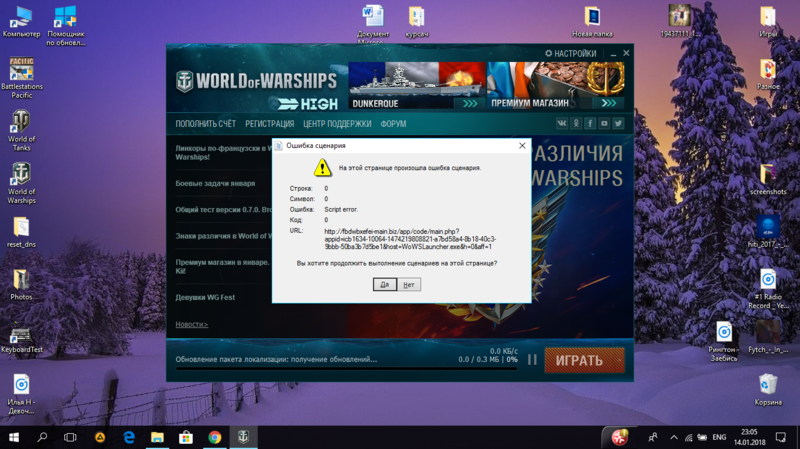800x449 pixels.
Task: Open news item Девушки WG Fest
Action: point(205,297)
